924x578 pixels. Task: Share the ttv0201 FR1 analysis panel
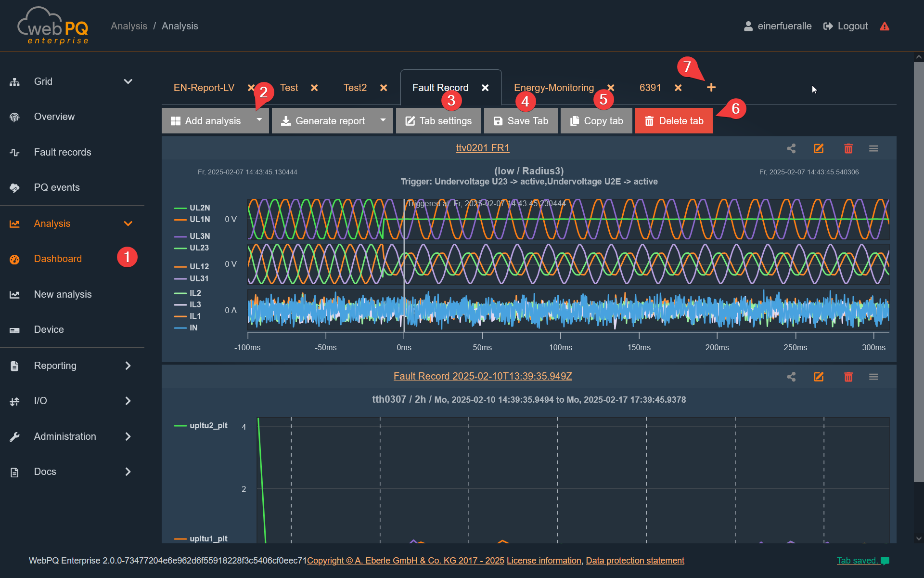791,148
